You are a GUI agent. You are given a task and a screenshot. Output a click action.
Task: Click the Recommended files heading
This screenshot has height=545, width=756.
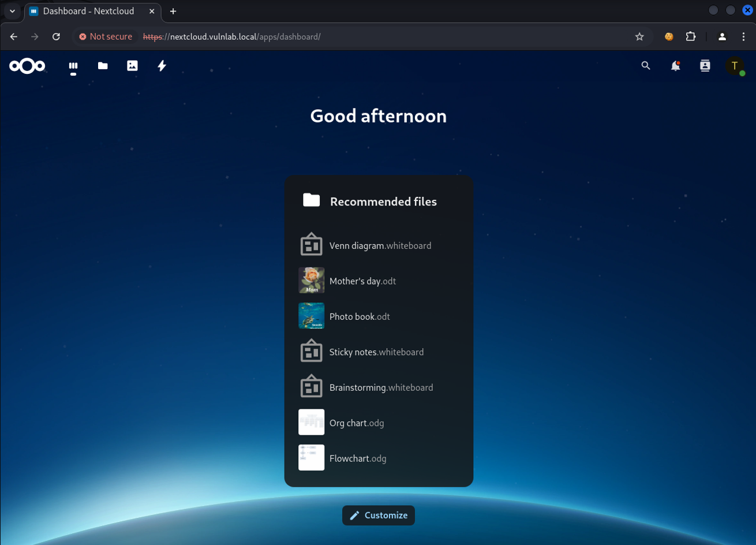pyautogui.click(x=383, y=201)
